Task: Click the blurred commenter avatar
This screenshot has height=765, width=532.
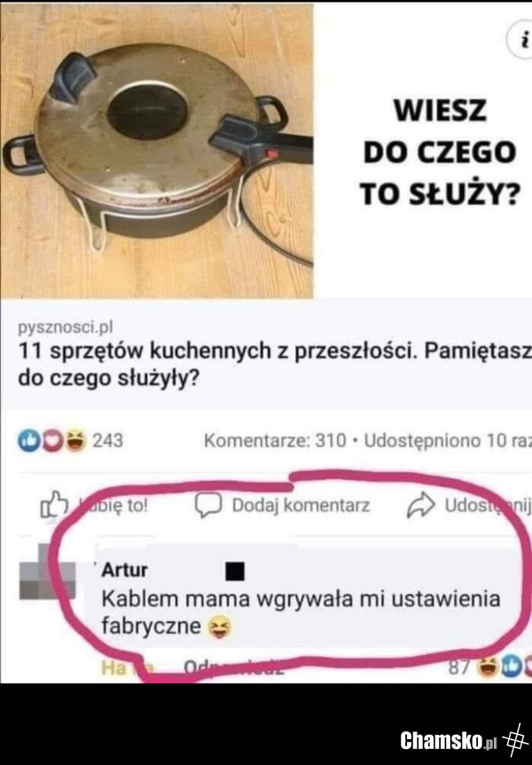Action: 48,572
